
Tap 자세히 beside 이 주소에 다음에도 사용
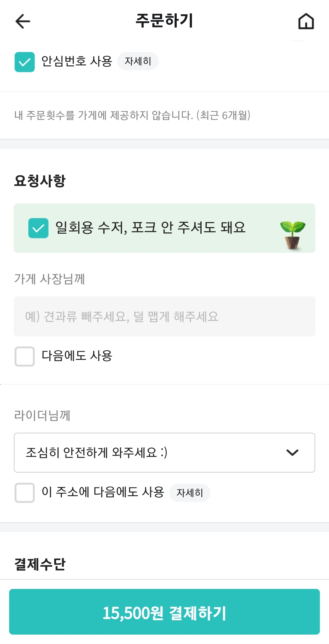(189, 493)
